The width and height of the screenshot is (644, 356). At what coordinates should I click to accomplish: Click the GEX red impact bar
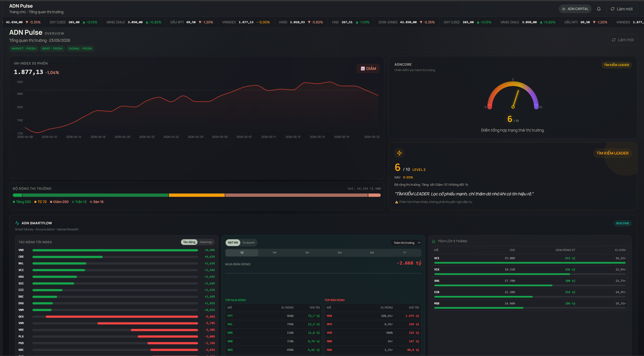[x=122, y=316]
